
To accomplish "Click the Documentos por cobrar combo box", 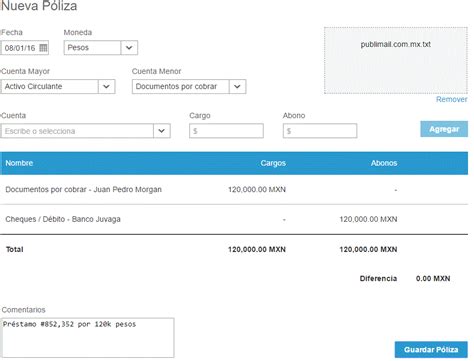I will 189,86.
